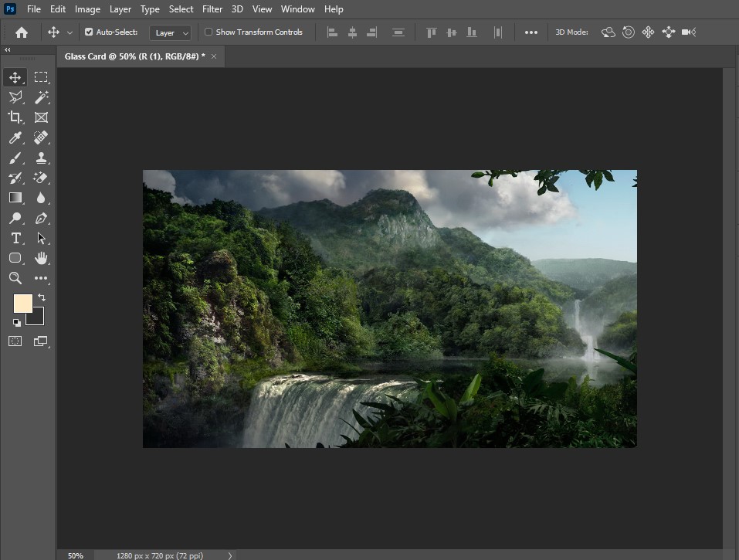This screenshot has height=560, width=739.
Task: Open the Select menu
Action: pyautogui.click(x=181, y=9)
